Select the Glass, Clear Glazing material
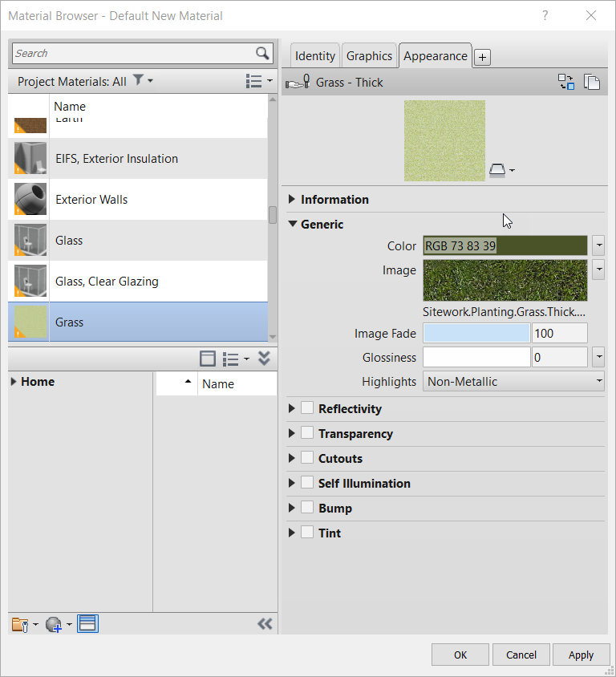The width and height of the screenshot is (616, 677). (x=138, y=281)
